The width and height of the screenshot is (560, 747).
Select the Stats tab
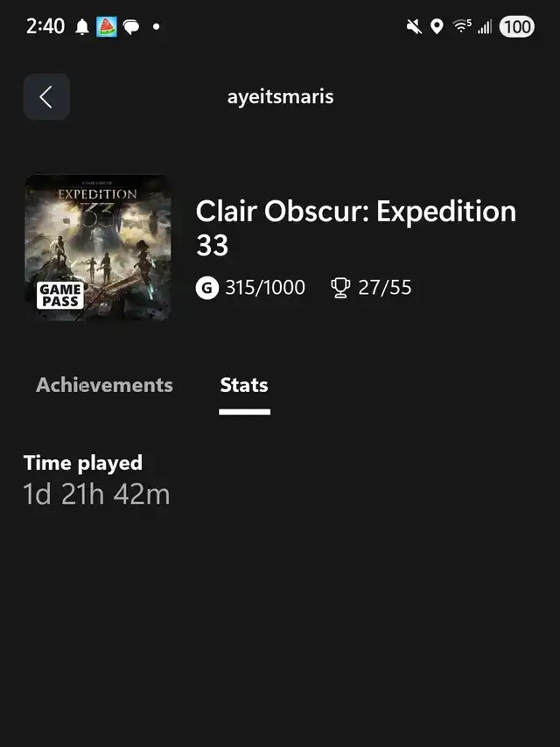[x=244, y=385]
